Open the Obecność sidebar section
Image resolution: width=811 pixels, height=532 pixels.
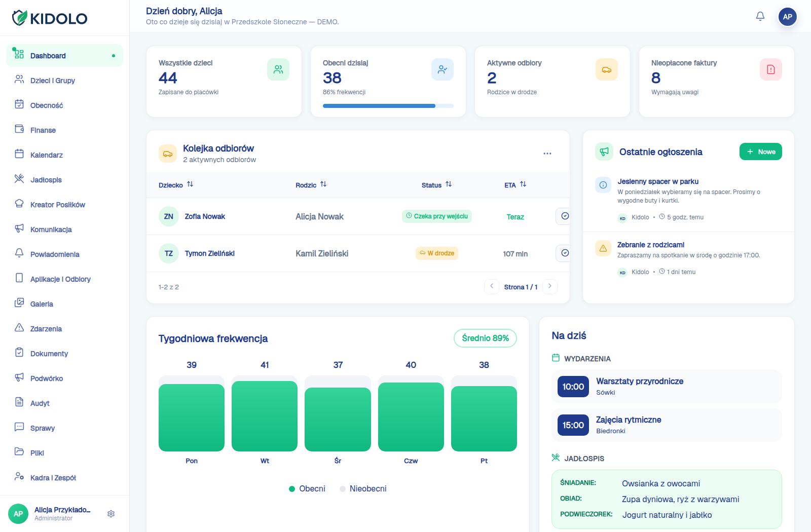point(64,105)
